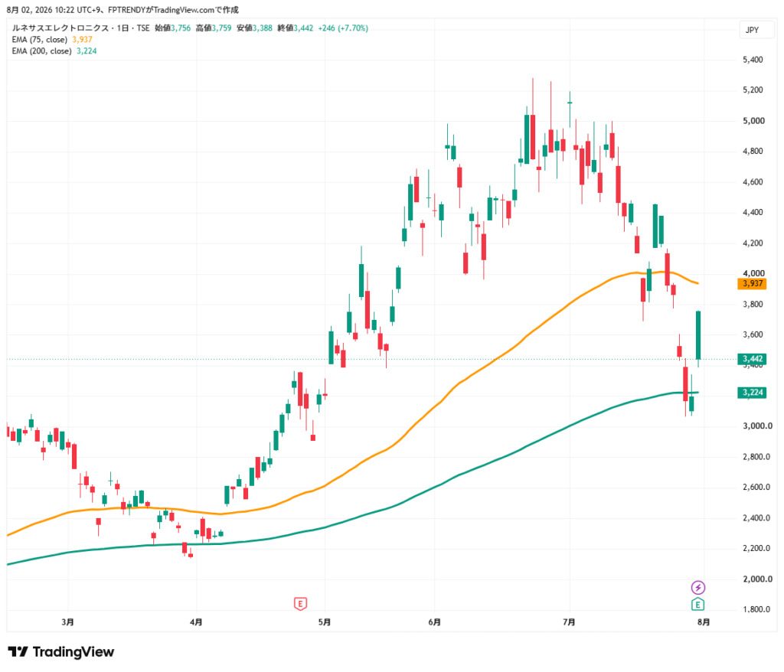Image resolution: width=784 pixels, height=672 pixels.
Task: Click the 高値3,759 high value
Action: tap(214, 28)
